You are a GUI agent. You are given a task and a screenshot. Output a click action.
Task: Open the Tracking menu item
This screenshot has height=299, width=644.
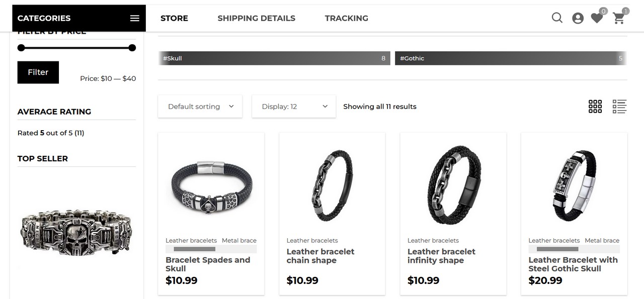click(x=346, y=18)
